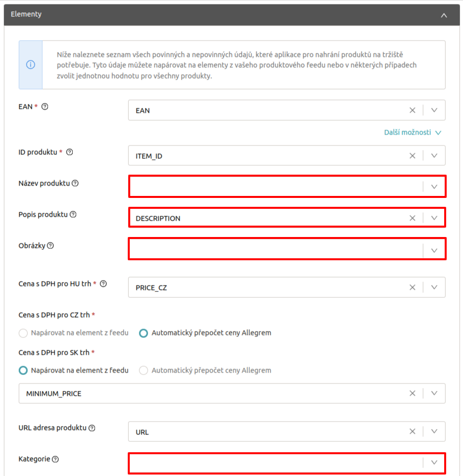Open the ITEM_ID dropdown arrow
This screenshot has width=463, height=476.
tap(434, 155)
